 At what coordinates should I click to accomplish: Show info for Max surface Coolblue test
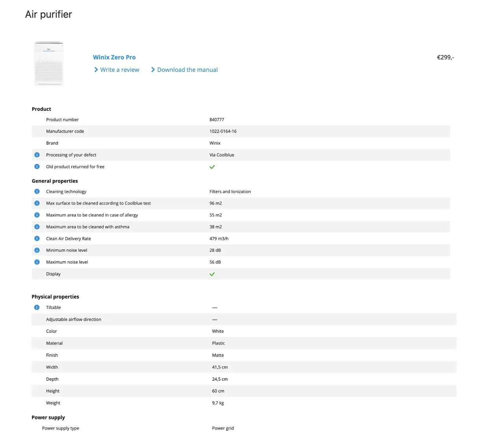point(37,203)
